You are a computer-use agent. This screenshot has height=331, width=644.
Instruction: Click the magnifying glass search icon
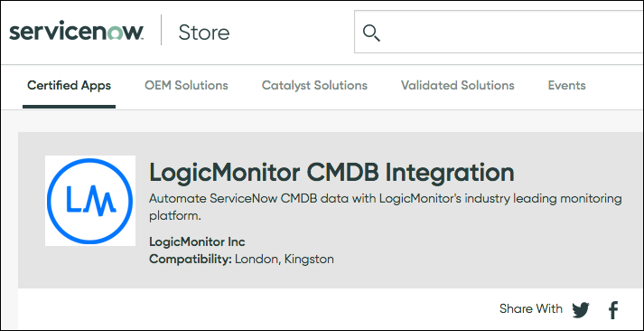371,33
